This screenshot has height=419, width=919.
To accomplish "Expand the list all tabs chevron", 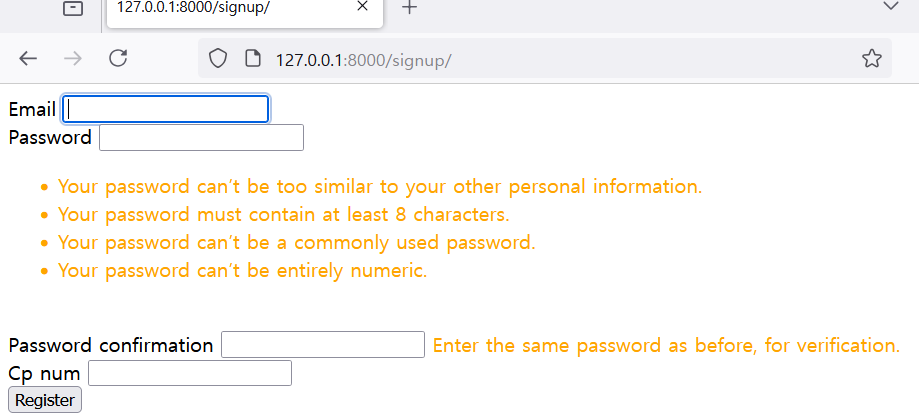I will click(x=891, y=6).
